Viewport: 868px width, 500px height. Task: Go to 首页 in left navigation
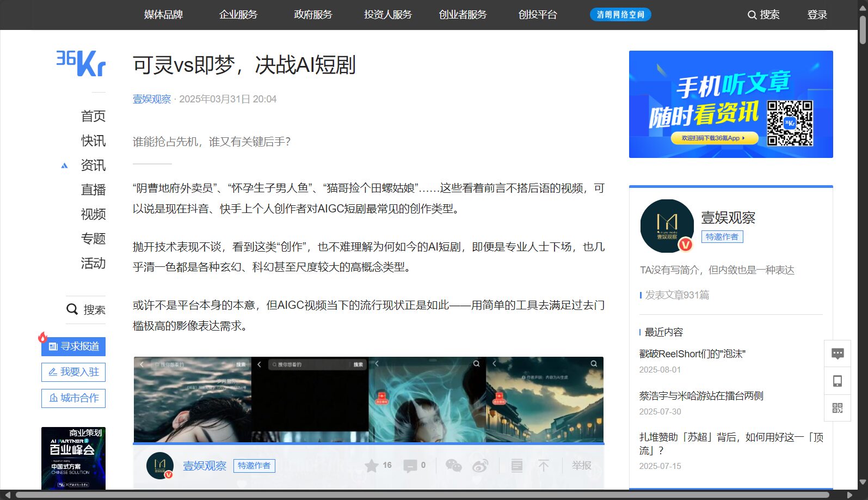coord(93,116)
